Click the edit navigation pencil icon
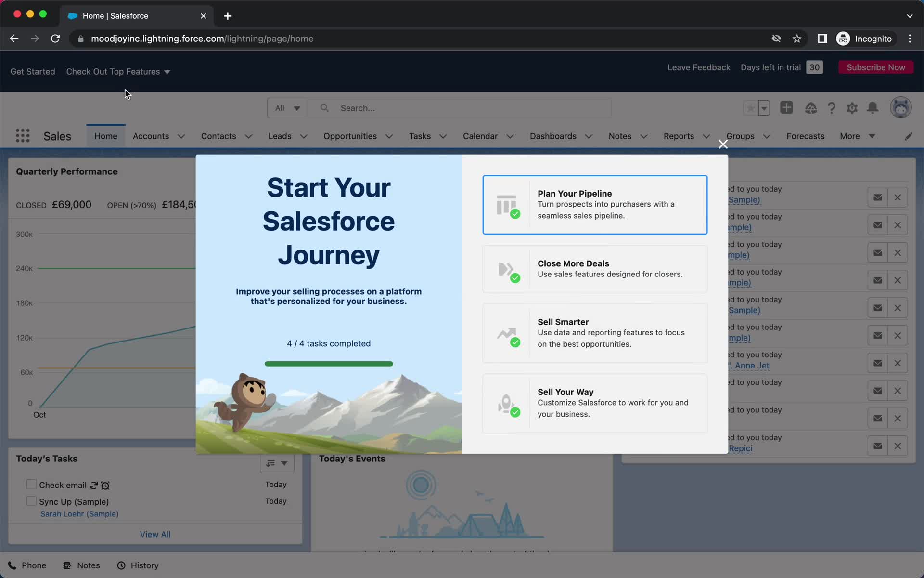Screen dimensions: 924x578 pyautogui.click(x=908, y=136)
